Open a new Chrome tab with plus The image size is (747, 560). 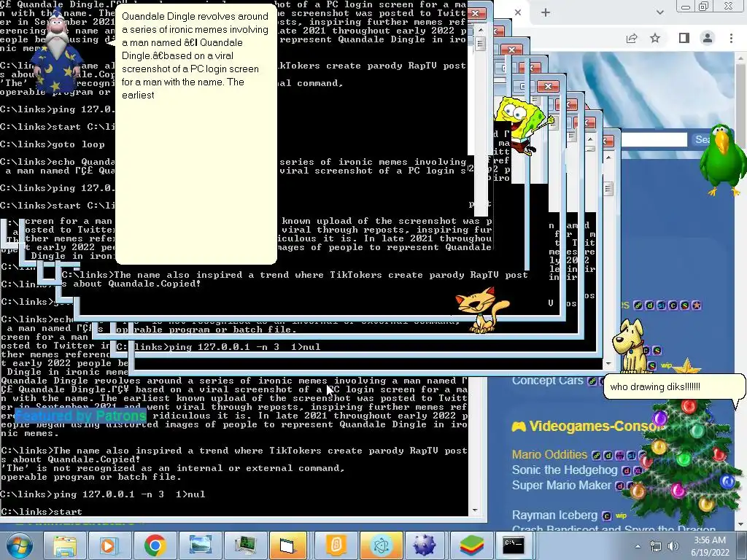coord(546,12)
